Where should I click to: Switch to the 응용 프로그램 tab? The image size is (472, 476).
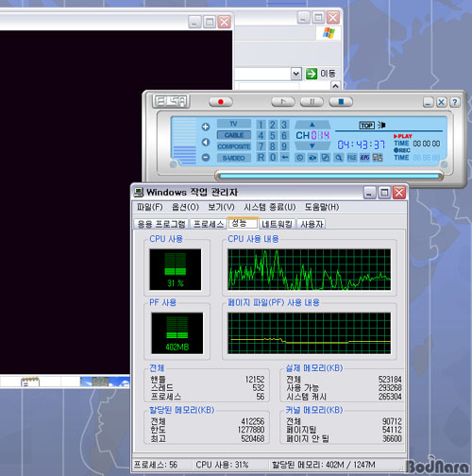click(161, 224)
